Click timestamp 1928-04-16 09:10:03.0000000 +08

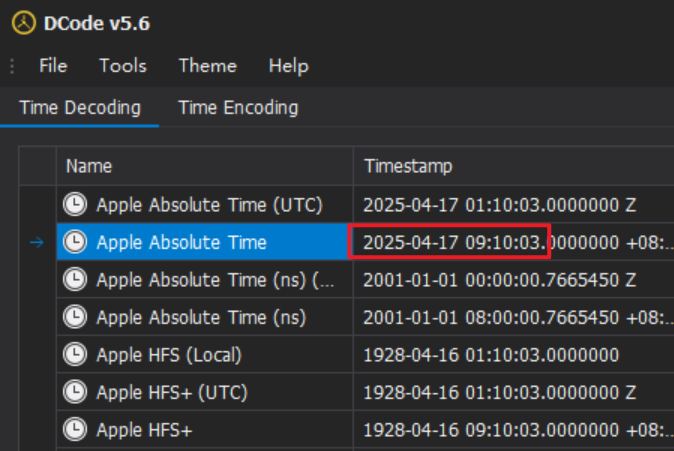pyautogui.click(x=518, y=430)
